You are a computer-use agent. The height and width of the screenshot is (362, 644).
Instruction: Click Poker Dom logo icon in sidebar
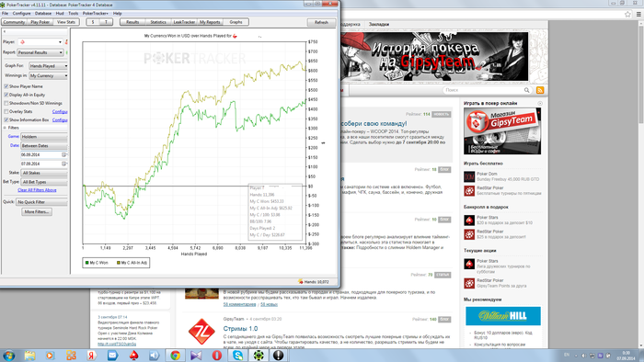click(469, 176)
